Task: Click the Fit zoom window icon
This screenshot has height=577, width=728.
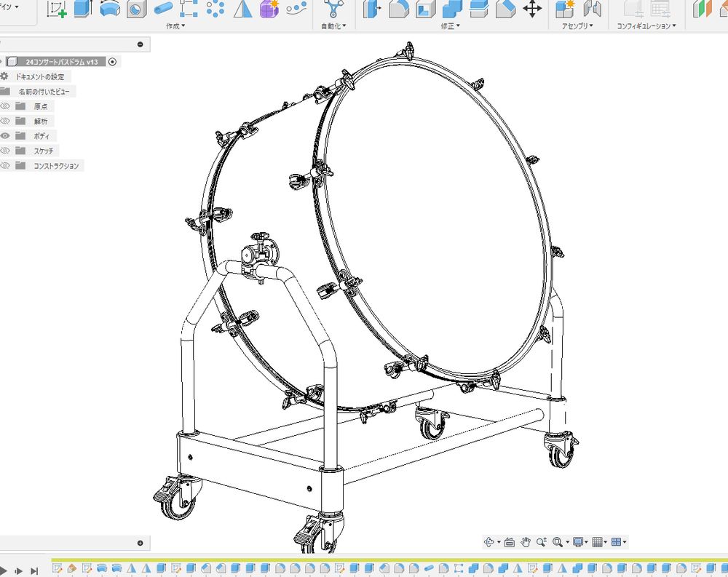Action: [x=558, y=542]
